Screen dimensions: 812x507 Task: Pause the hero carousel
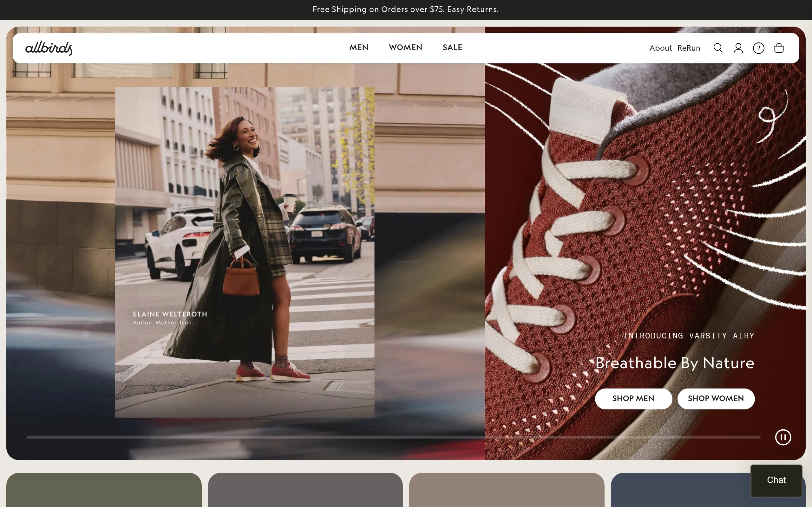tap(783, 437)
